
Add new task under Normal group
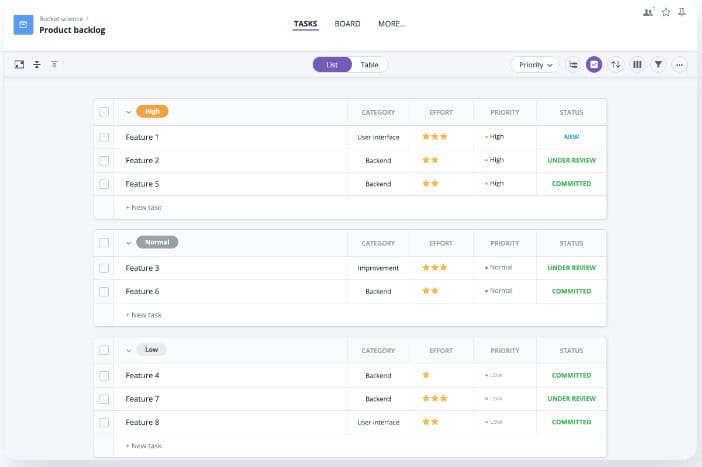pyautogui.click(x=144, y=315)
